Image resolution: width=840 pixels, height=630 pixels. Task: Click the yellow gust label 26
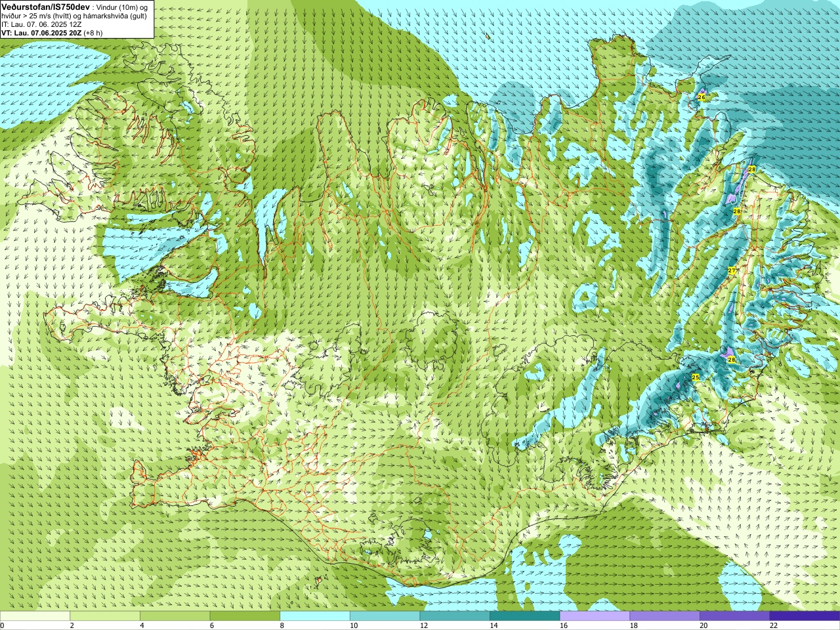[701, 97]
